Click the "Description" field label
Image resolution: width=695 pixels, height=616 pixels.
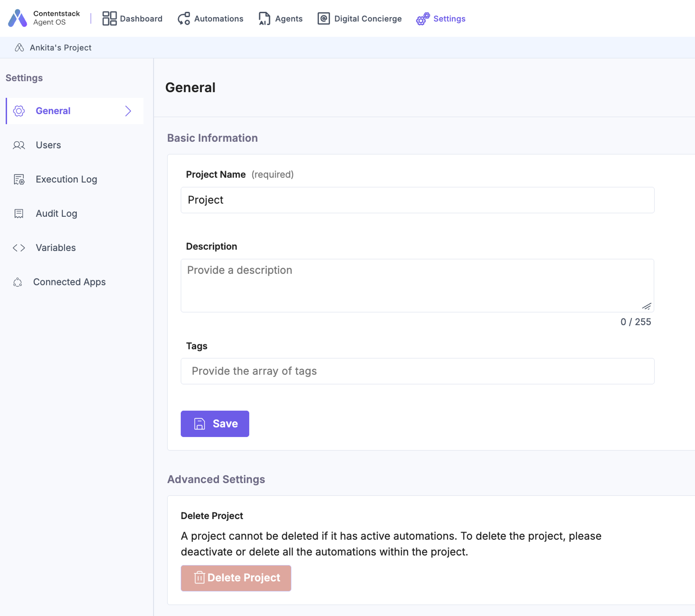click(212, 246)
